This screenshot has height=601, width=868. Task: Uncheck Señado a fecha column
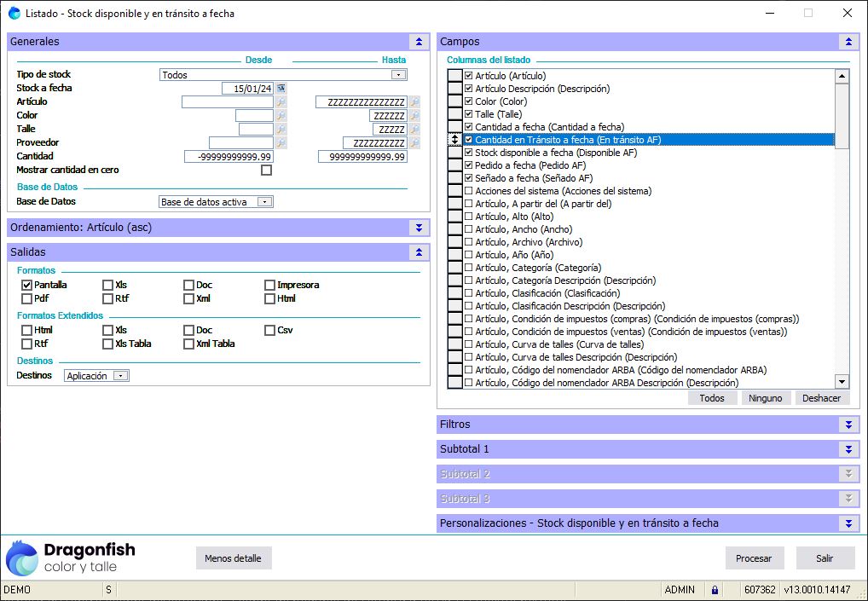(469, 177)
